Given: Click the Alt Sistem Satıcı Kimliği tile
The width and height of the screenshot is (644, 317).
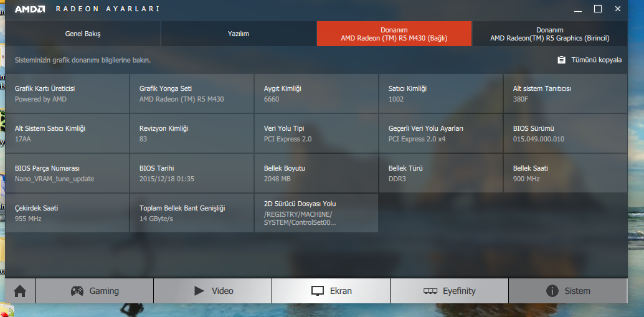Looking at the screenshot, I should click(67, 133).
